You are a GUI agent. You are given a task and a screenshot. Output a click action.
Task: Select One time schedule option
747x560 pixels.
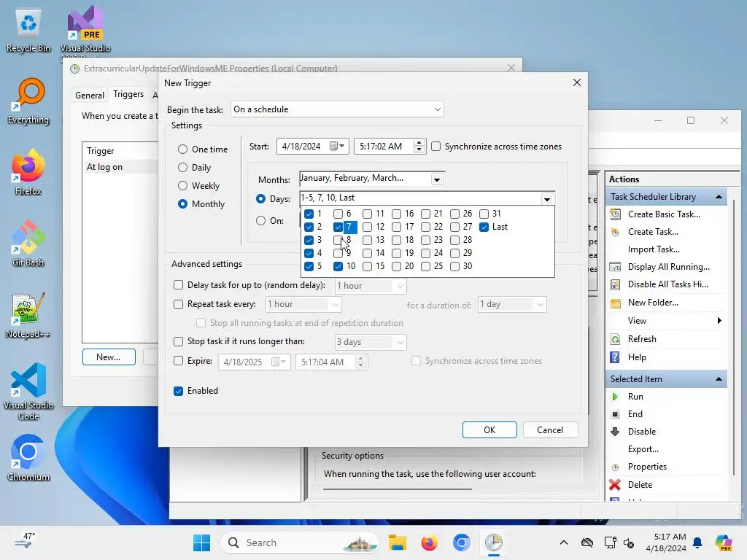point(182,149)
